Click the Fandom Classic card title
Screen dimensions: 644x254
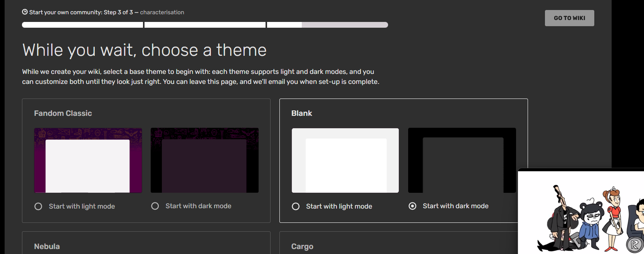tap(63, 113)
